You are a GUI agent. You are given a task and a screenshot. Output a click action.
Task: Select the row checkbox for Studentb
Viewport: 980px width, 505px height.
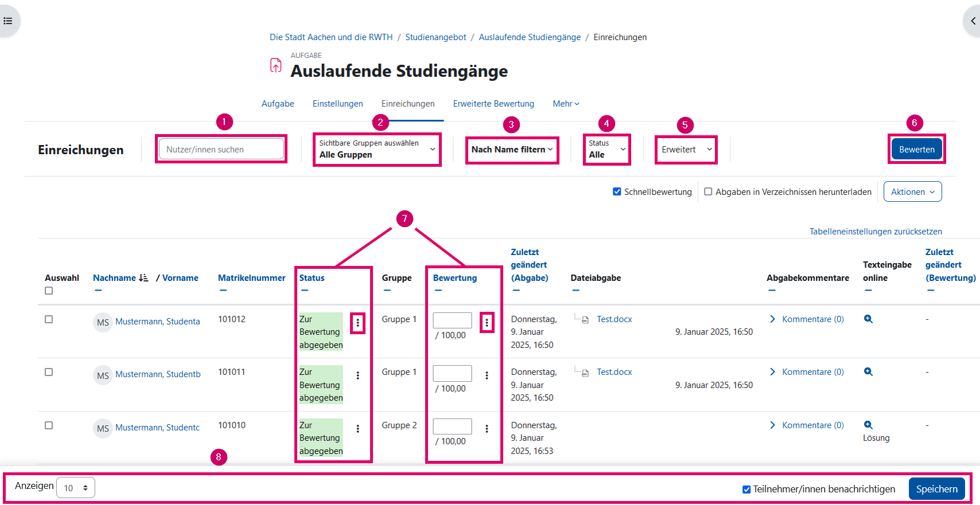click(x=49, y=372)
